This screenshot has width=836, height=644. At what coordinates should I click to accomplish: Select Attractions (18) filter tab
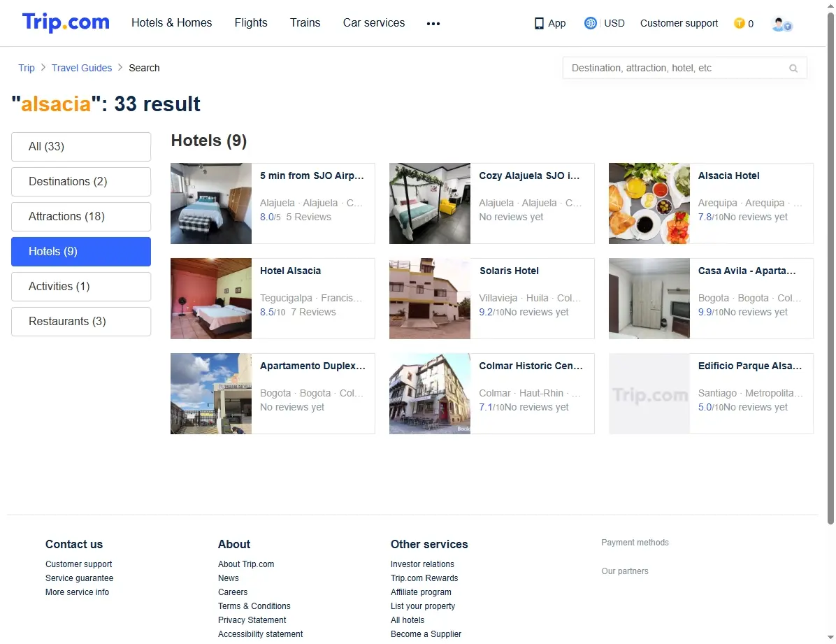click(81, 217)
